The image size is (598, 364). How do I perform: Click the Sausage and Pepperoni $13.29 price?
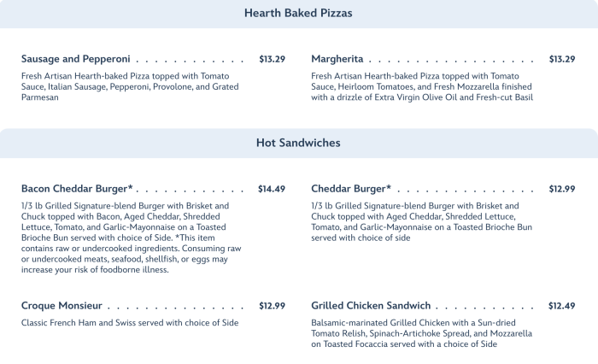click(x=272, y=59)
